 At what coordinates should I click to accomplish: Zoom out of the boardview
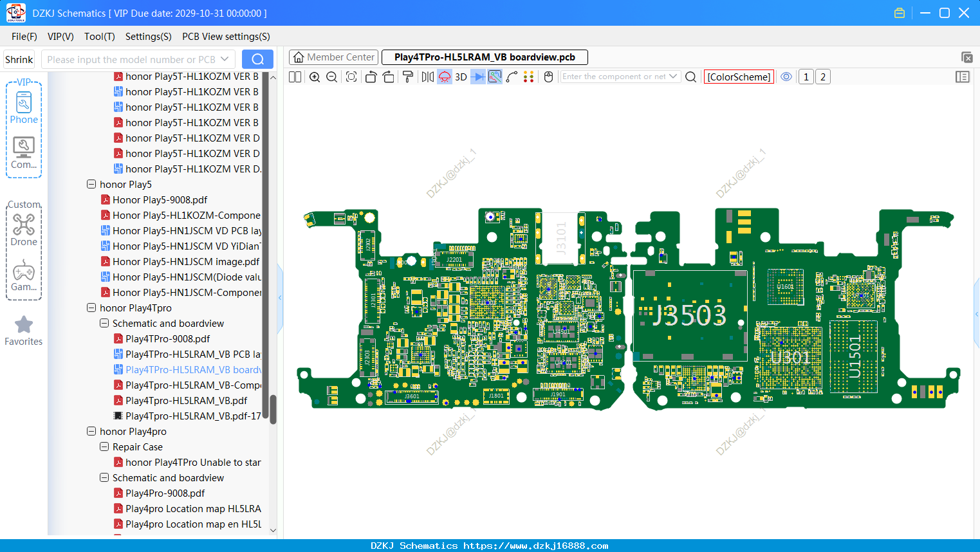tap(332, 77)
